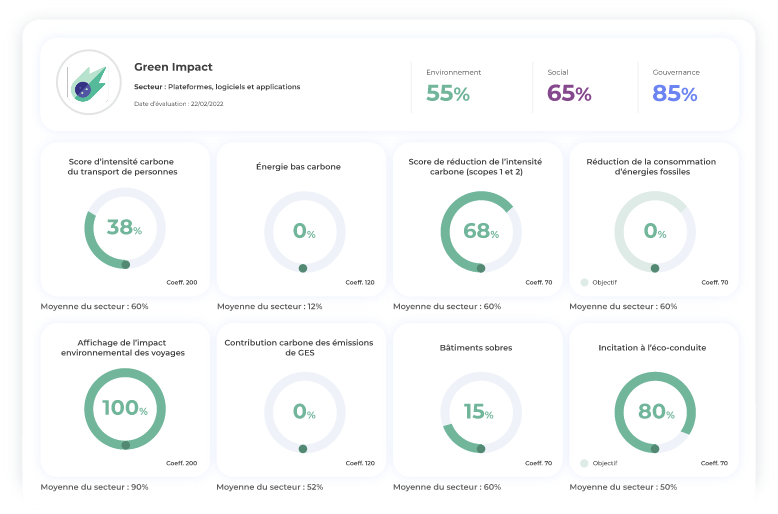Viewport: 778px width, 514px height.
Task: Click the Objectif legend dot under fossil energy reduction
Action: click(584, 283)
